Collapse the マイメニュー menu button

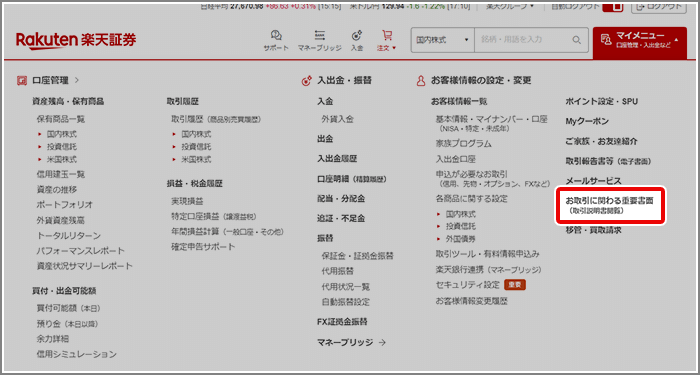tap(640, 42)
